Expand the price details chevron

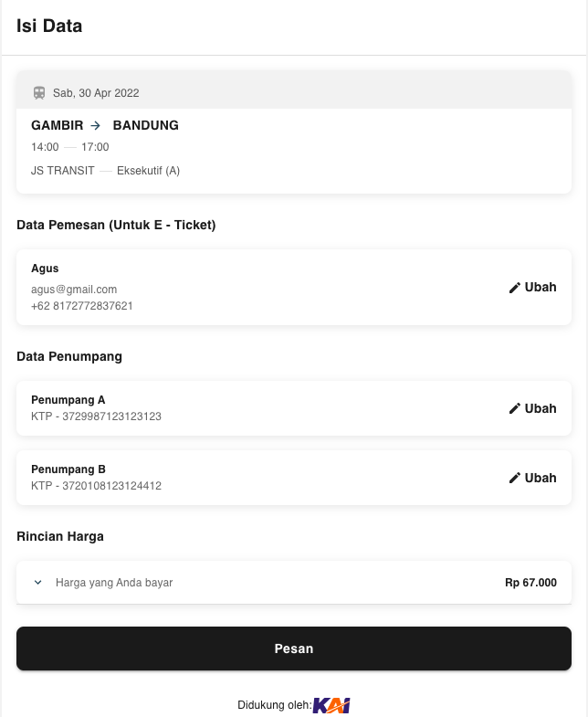[38, 583]
